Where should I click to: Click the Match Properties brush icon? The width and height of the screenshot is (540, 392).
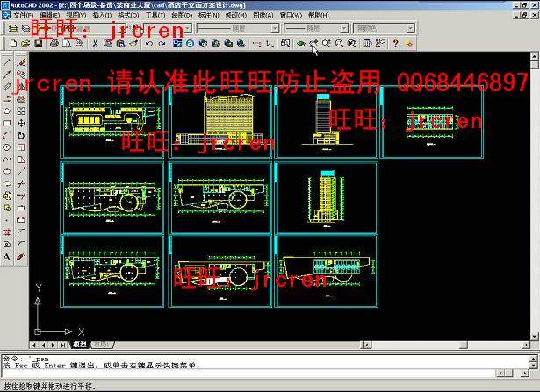tap(133, 44)
